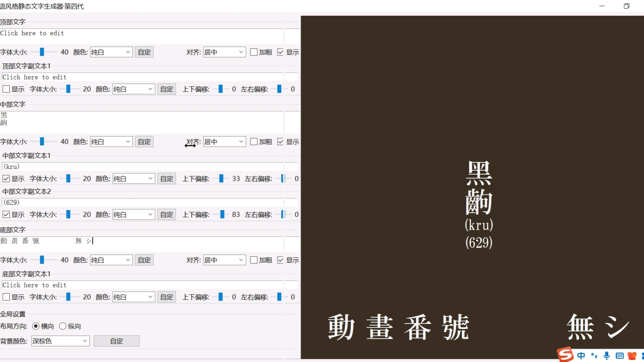Click 底部文字副文本1 vertical offset slider
The height and width of the screenshot is (362, 644).
[x=221, y=297]
